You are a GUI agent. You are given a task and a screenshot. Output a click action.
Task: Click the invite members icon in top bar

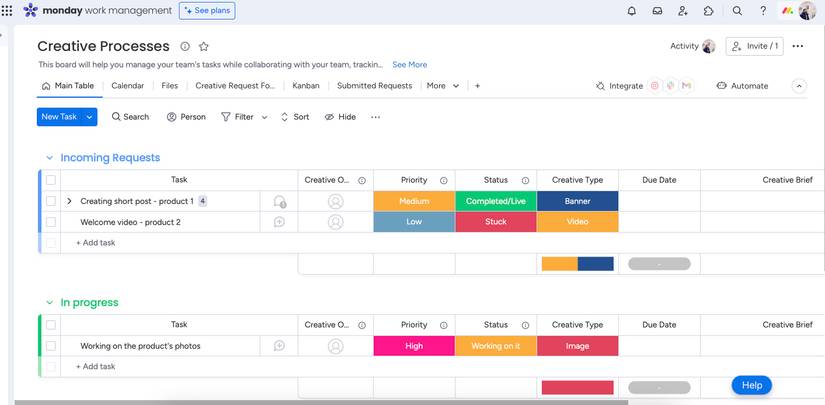(x=683, y=11)
